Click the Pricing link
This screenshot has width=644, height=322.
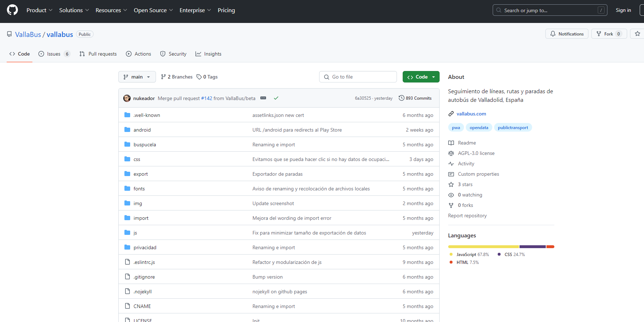point(226,10)
